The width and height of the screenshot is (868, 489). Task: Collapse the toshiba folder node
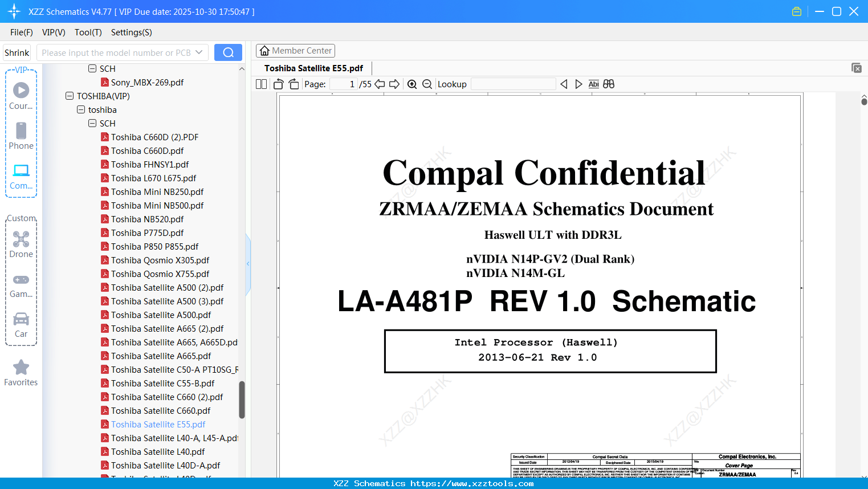[x=81, y=110]
